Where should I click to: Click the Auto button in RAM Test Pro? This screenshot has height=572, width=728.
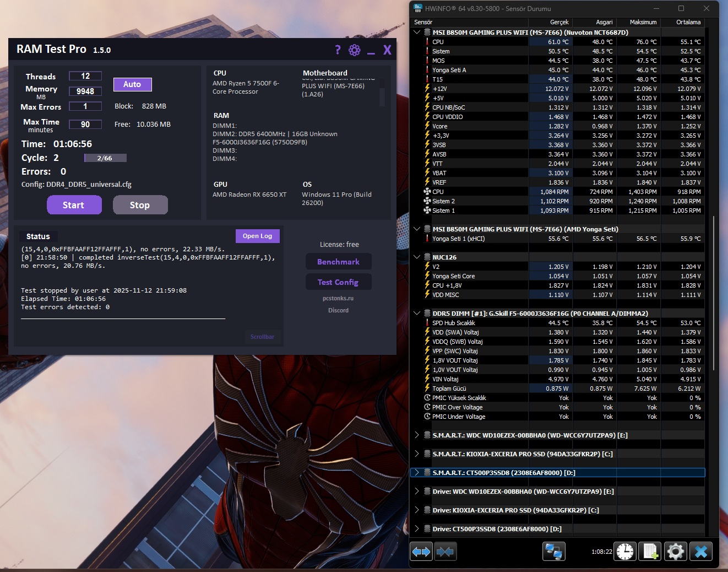tap(132, 84)
